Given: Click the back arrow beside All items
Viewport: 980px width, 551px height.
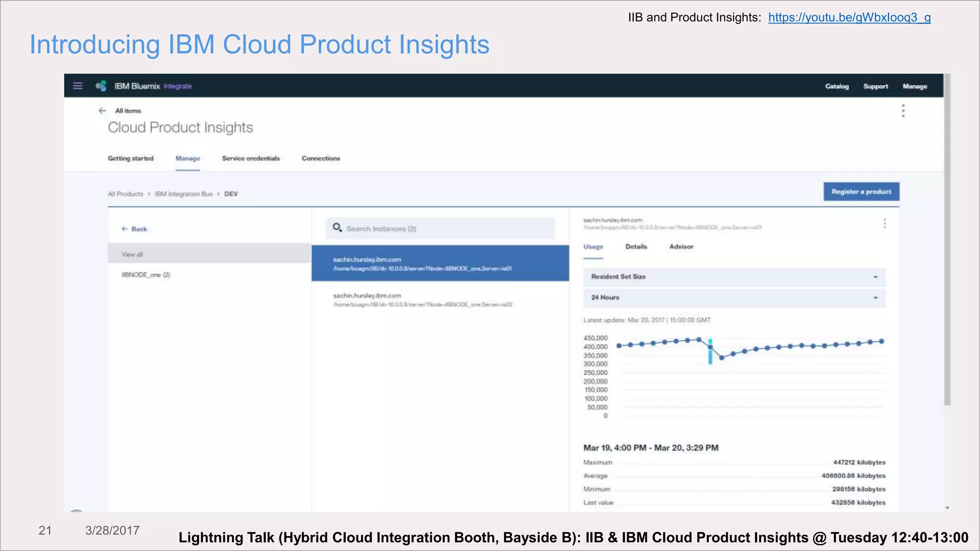Looking at the screenshot, I should point(102,110).
